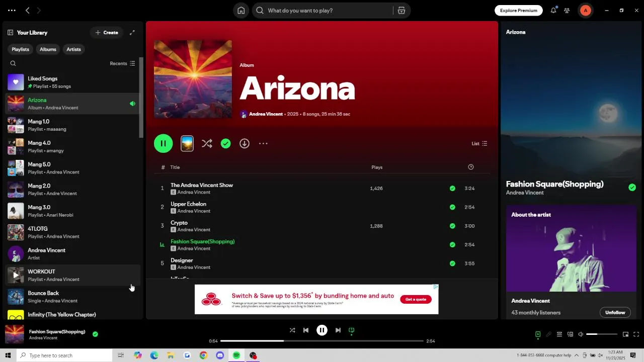
Task: Open Andrea Vincent link in bottom player bar
Action: pyautogui.click(x=43, y=338)
